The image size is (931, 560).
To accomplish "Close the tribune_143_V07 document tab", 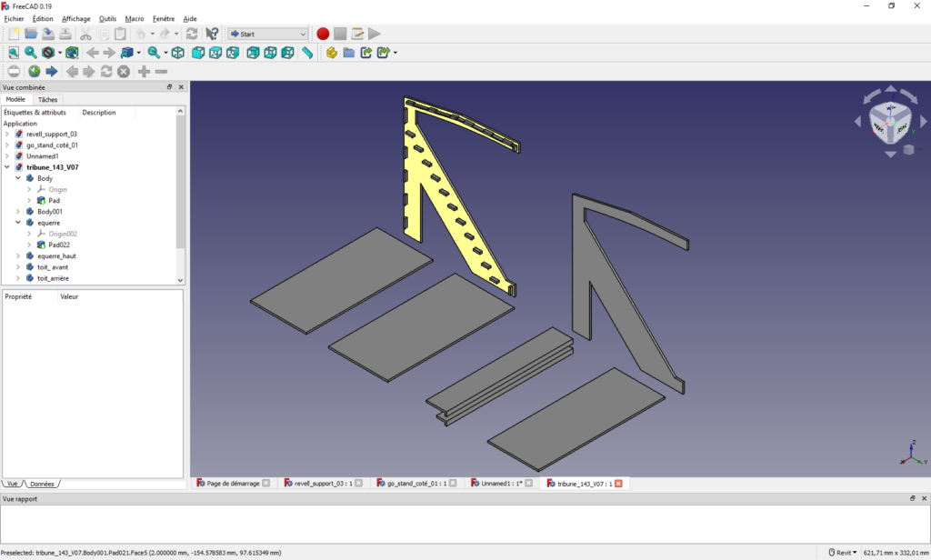I will 618,484.
